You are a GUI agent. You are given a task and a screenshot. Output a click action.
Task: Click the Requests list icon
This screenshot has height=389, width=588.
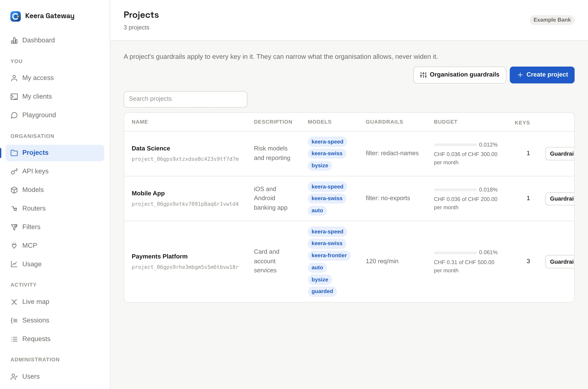(14, 339)
